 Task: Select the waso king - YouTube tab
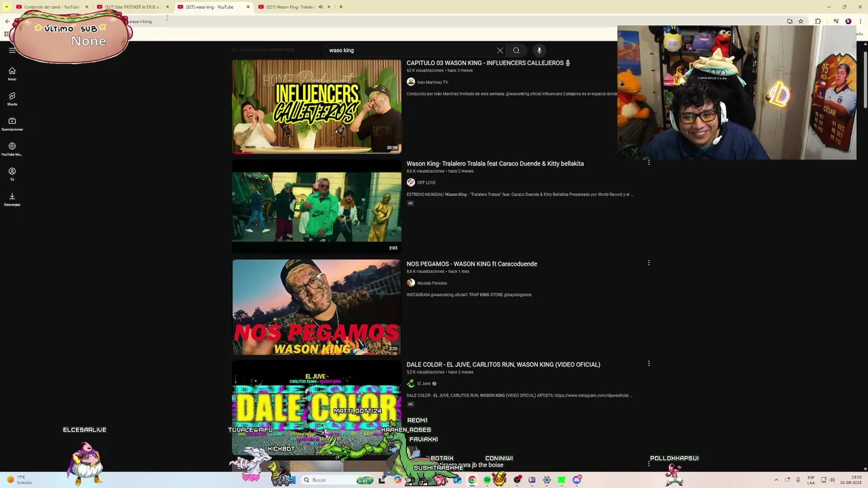[x=209, y=7]
